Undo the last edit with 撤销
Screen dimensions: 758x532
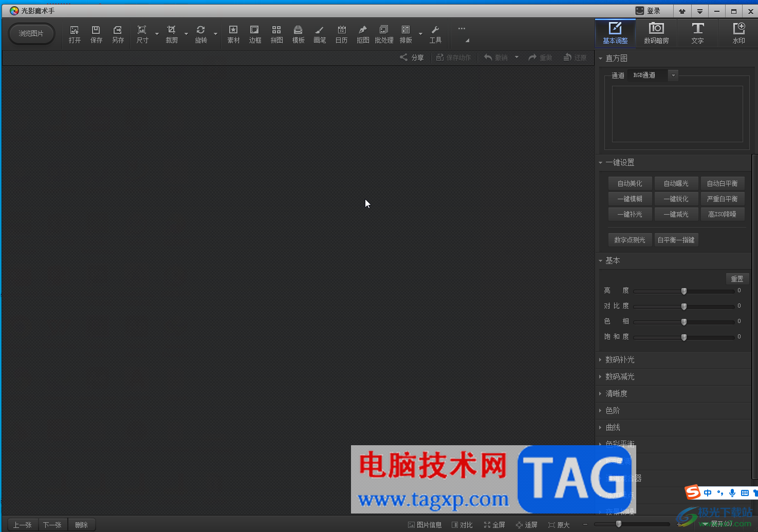point(496,58)
